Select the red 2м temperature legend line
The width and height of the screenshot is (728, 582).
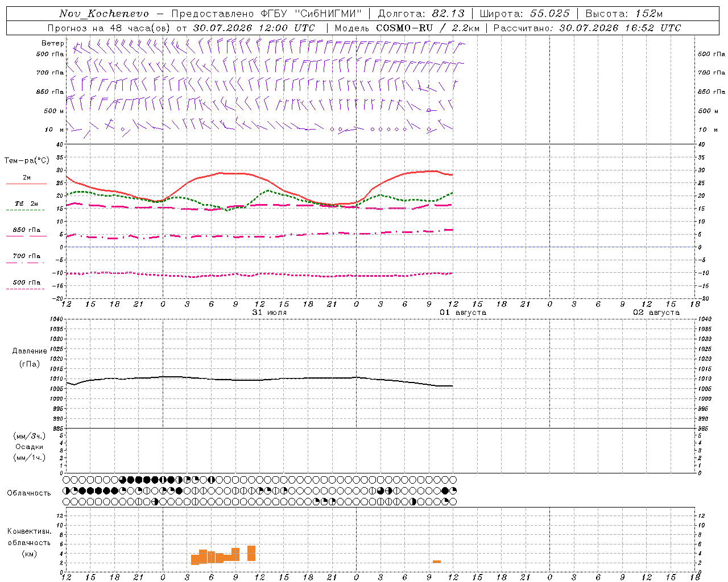(x=26, y=184)
